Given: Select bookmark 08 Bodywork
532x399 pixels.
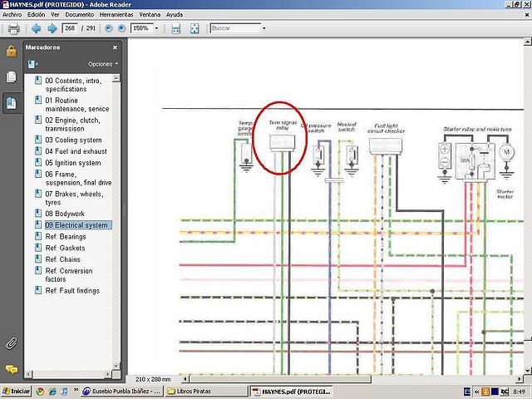Looking at the screenshot, I should pos(65,214).
